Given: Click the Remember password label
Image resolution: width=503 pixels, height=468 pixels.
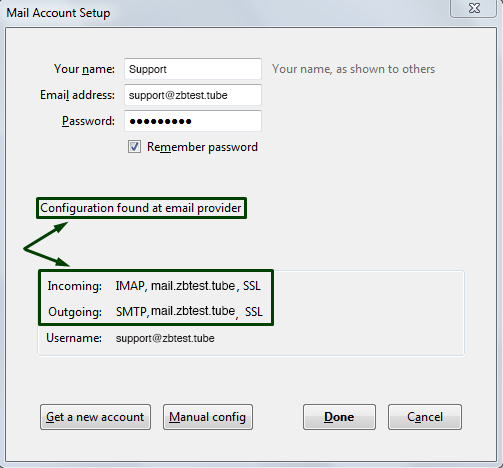Looking at the screenshot, I should pyautogui.click(x=202, y=147).
